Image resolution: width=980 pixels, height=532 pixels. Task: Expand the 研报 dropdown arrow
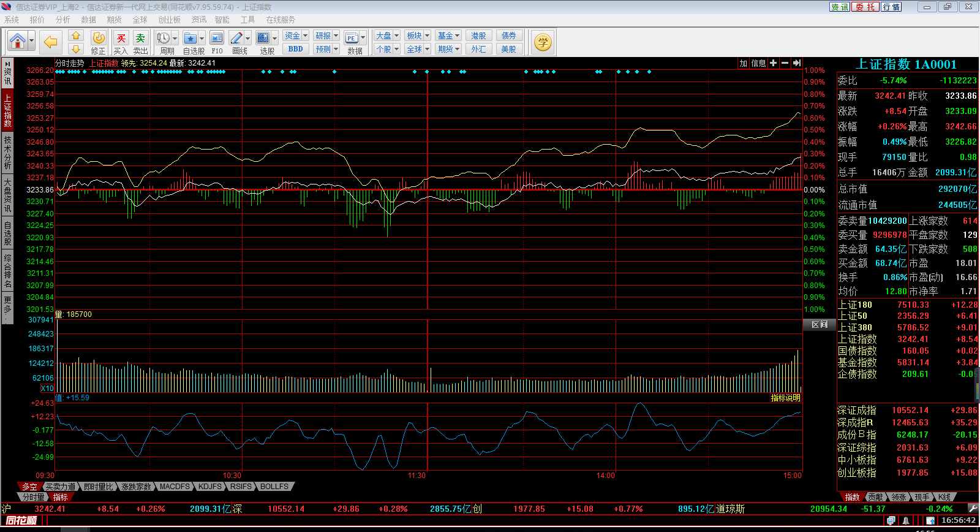[x=336, y=36]
